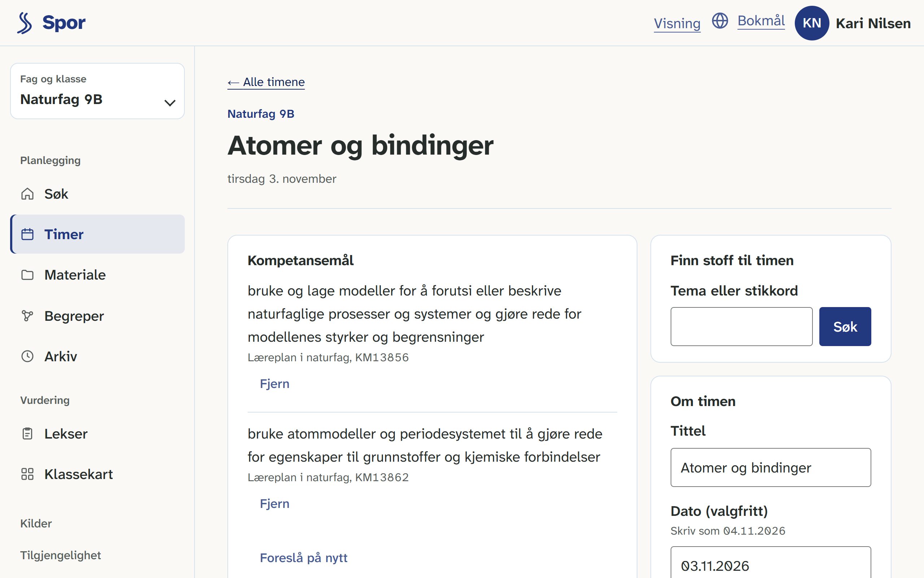
Task: Click the clock icon beside Arkiv
Action: (x=27, y=356)
